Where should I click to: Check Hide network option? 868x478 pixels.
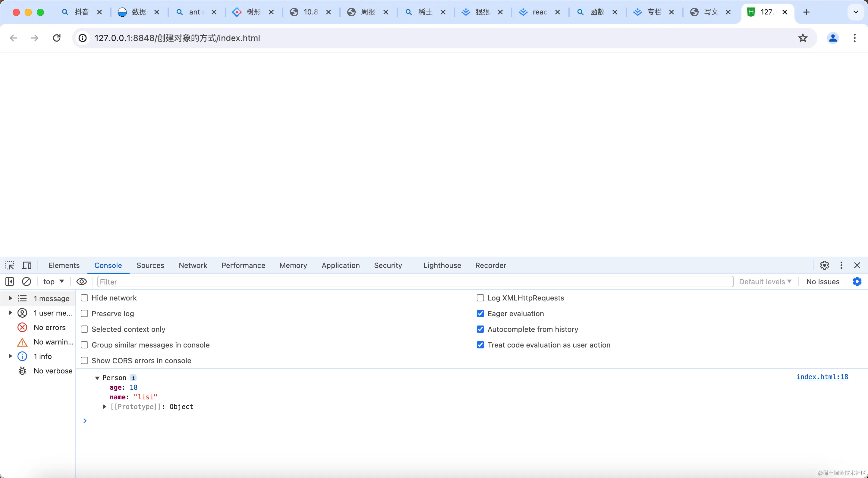tap(85, 298)
